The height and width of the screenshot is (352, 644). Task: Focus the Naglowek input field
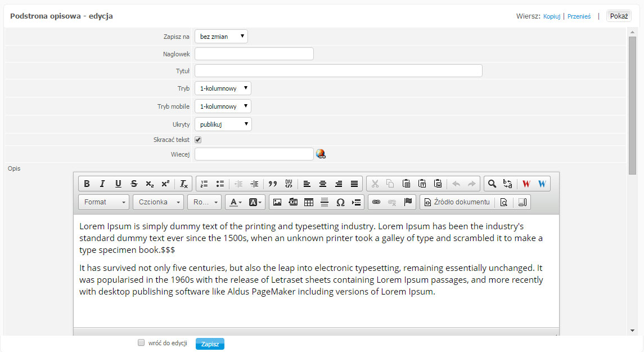point(254,54)
